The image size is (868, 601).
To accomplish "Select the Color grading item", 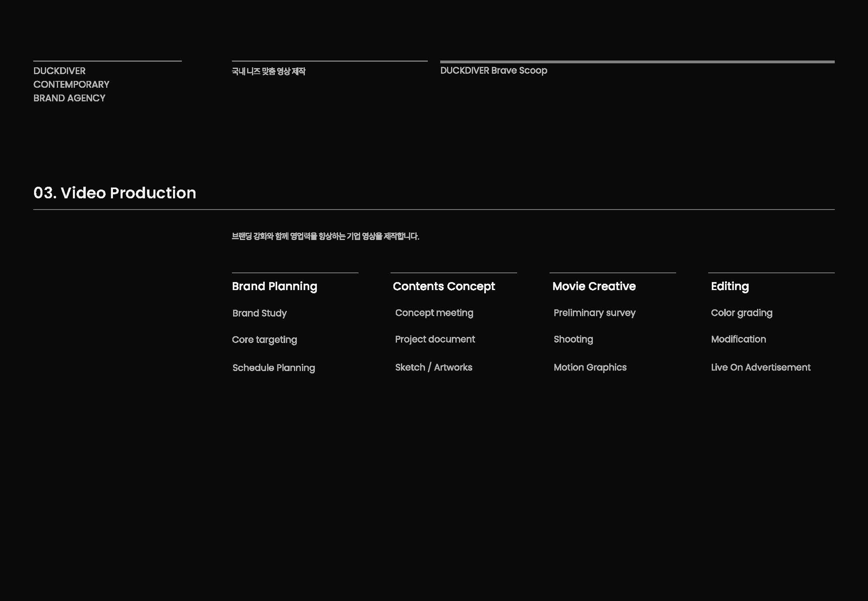I will pyautogui.click(x=741, y=313).
